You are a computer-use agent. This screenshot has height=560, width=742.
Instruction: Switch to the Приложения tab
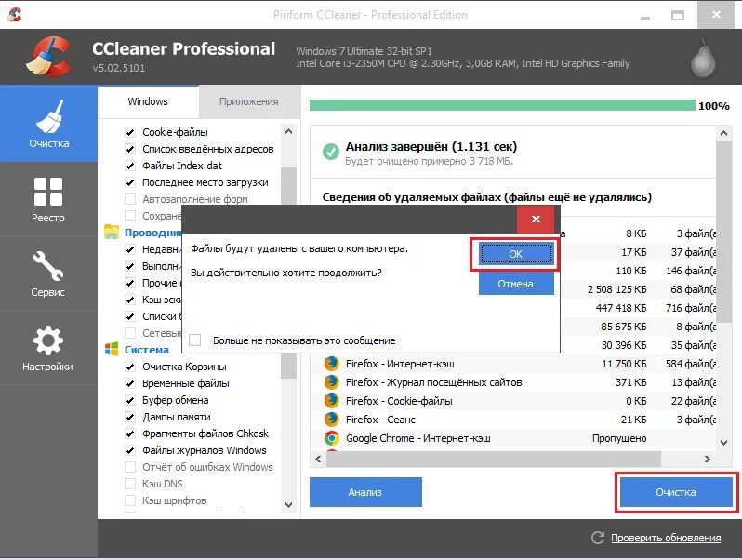(x=249, y=101)
